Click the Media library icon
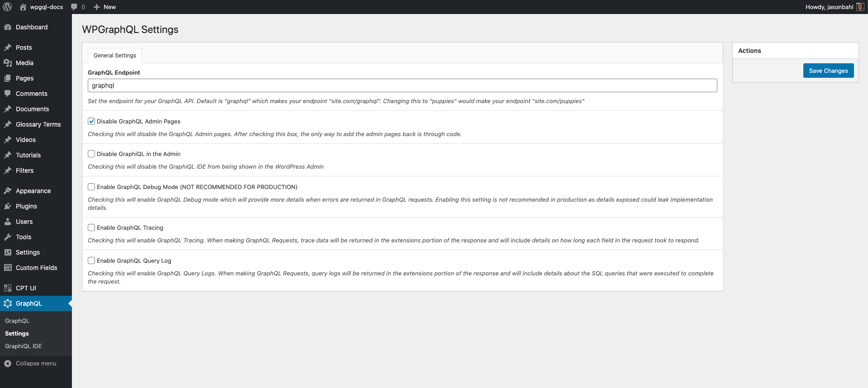The height and width of the screenshot is (388, 868). click(8, 63)
